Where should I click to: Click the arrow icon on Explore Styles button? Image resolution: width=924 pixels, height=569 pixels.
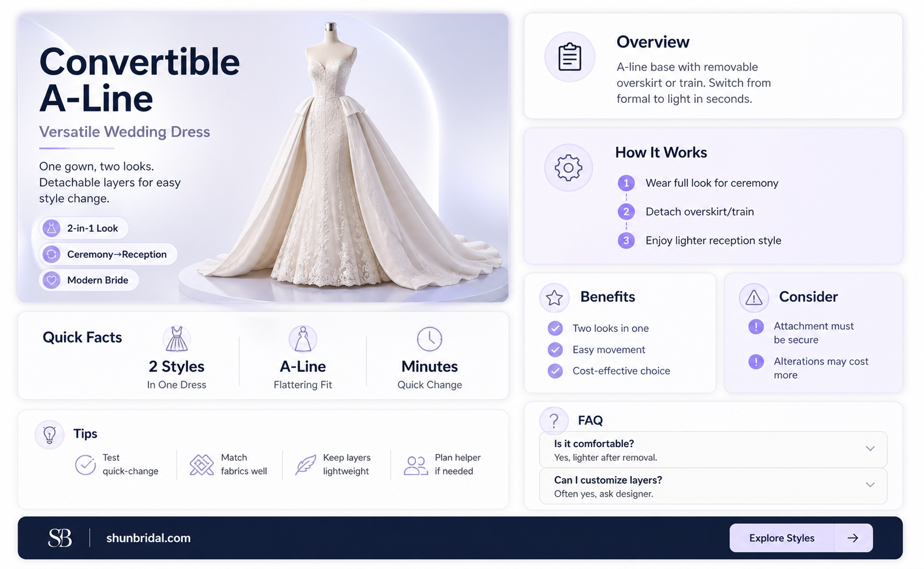point(853,538)
